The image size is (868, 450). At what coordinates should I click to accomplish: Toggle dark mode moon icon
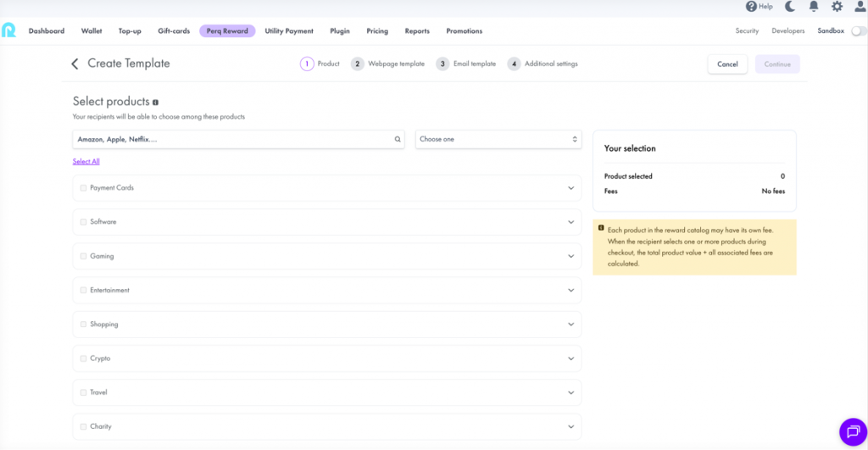pos(790,7)
